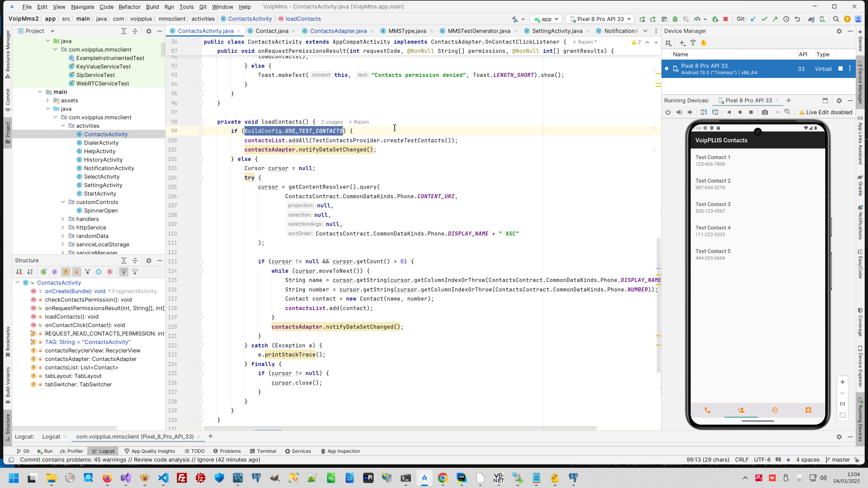Rotate emulator left icon
Viewport: 868px width, 488px height.
[x=704, y=113]
